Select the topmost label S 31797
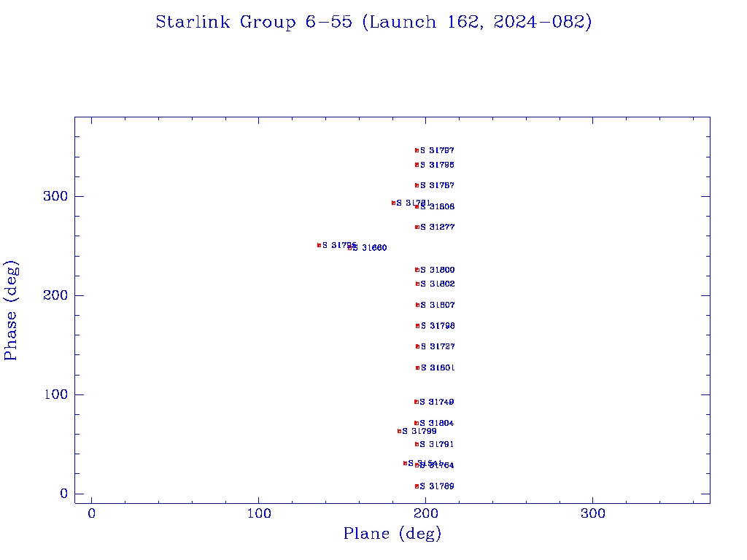This screenshot has width=747, height=560. [x=438, y=151]
